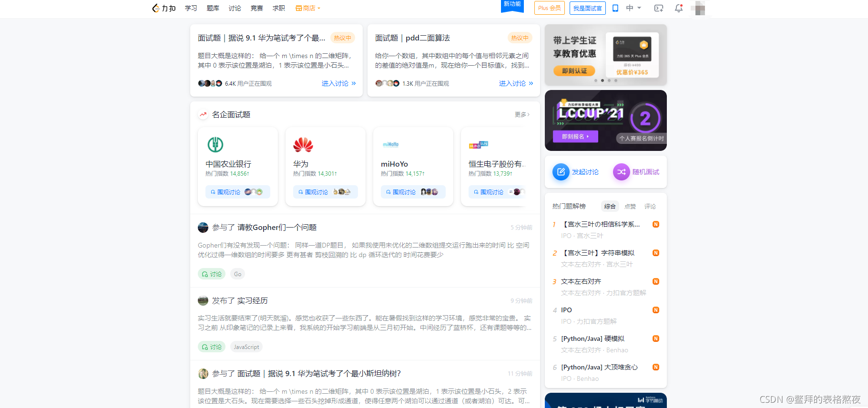The width and height of the screenshot is (868, 408).
Task: Click avatar of 实习经历 post author
Action: pos(203,301)
